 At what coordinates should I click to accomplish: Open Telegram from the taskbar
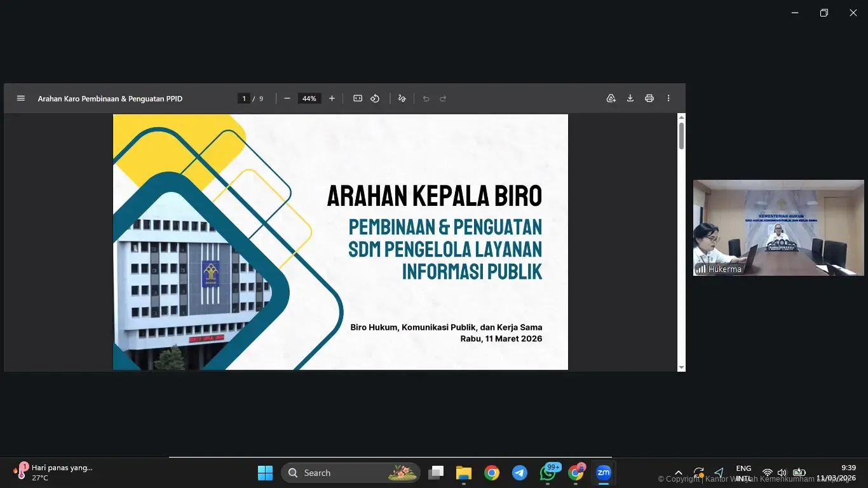(520, 473)
